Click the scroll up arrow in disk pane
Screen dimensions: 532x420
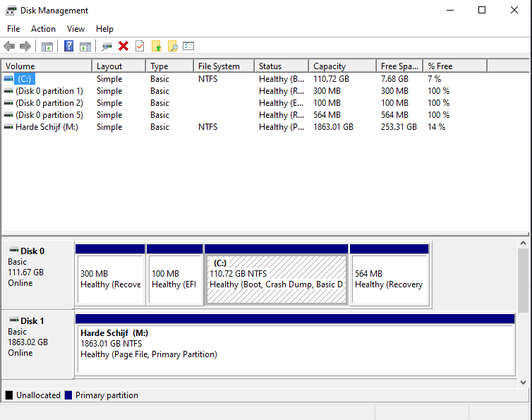coord(523,243)
